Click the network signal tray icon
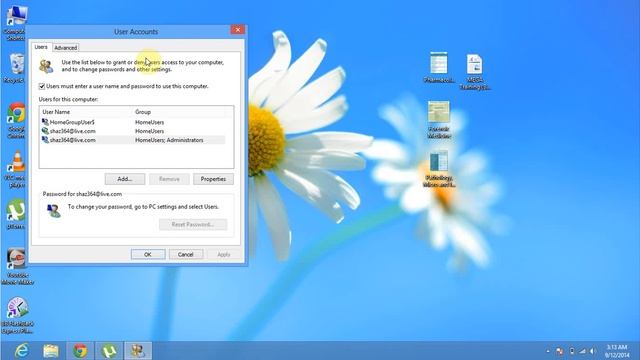640x360 pixels. tap(582, 351)
